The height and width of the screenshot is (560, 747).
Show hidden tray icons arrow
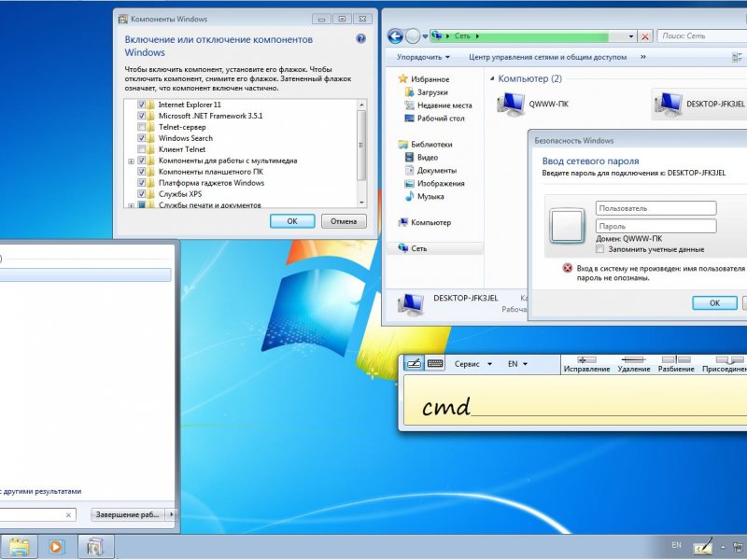[x=723, y=547]
